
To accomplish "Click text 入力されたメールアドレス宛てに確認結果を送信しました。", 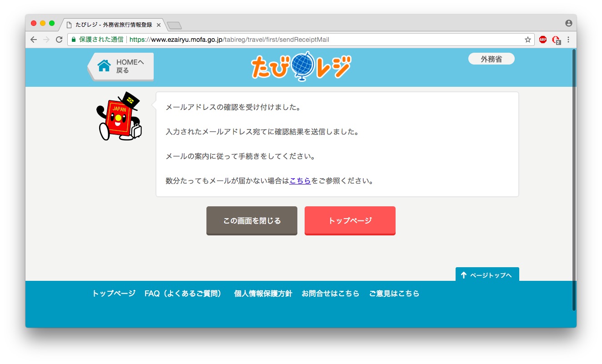I will [x=262, y=132].
